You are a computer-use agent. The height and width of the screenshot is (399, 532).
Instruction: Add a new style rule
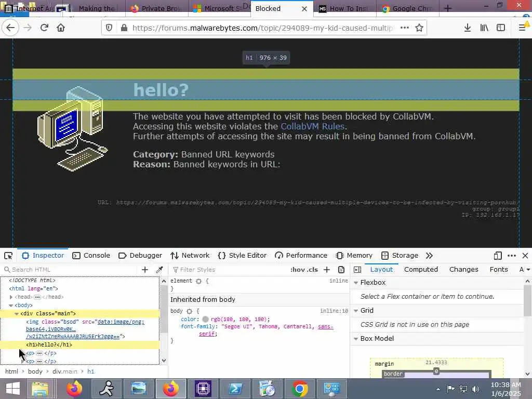point(327,270)
